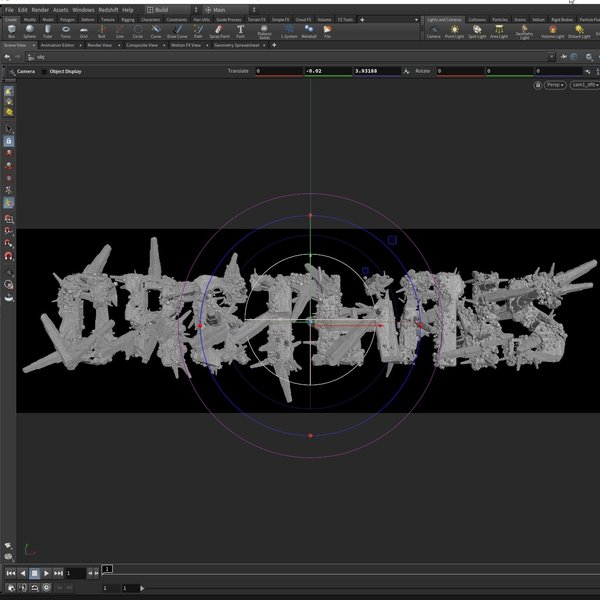Open the Persp viewport dropdown
Viewport: 600px width, 600px height.
[555, 85]
